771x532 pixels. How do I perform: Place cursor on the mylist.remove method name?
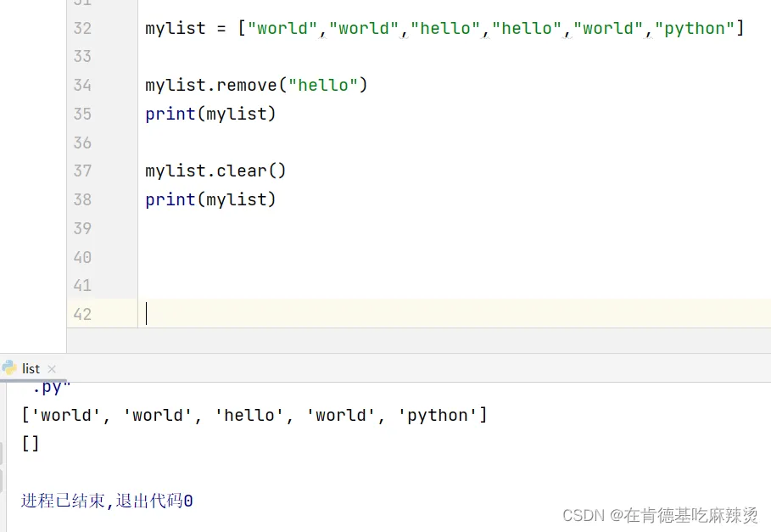tap(247, 85)
